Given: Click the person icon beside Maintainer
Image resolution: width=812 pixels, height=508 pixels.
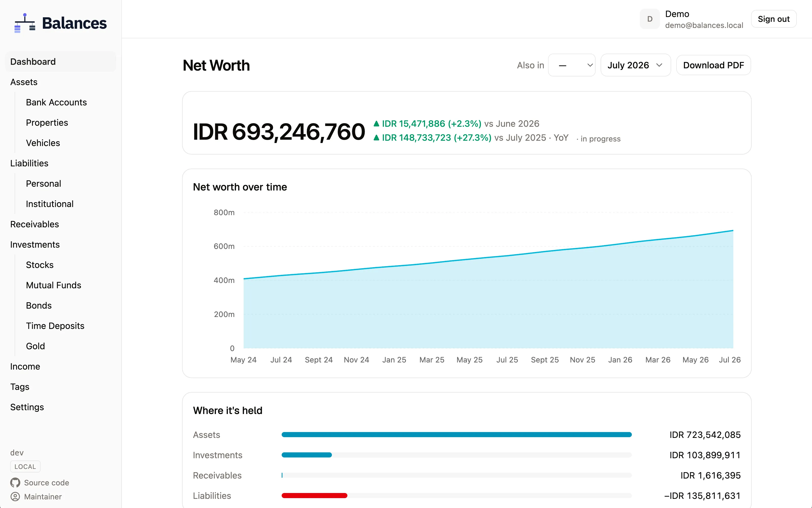Looking at the screenshot, I should [x=15, y=496].
